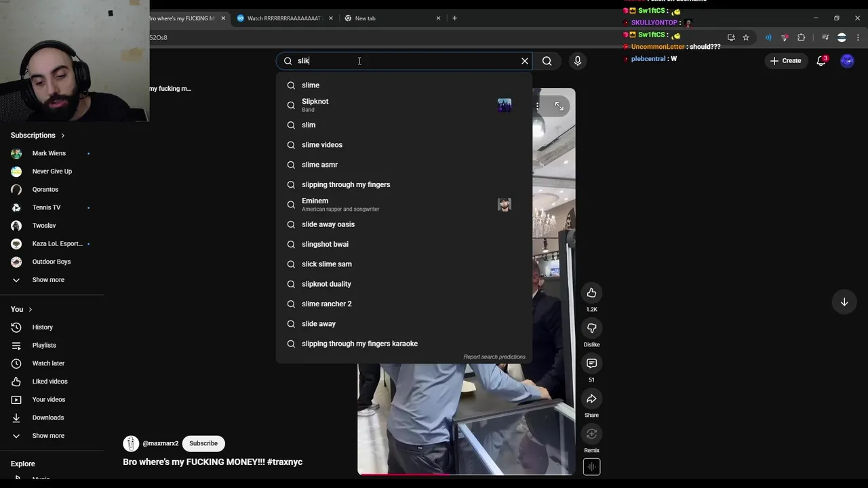
Task: Open watch History
Action: pos(51,327)
